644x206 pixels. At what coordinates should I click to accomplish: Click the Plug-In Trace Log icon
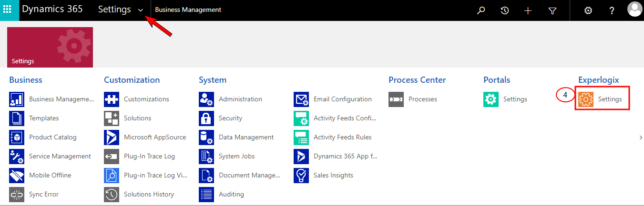(x=112, y=157)
